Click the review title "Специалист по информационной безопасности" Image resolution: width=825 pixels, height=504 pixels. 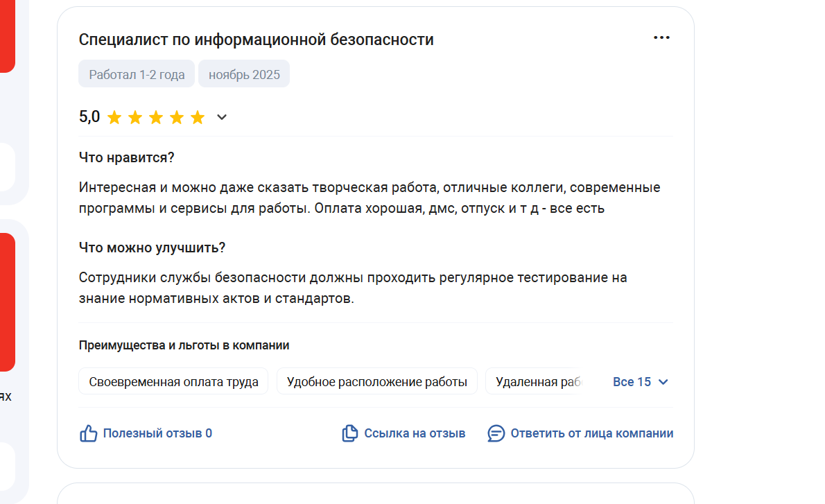256,40
